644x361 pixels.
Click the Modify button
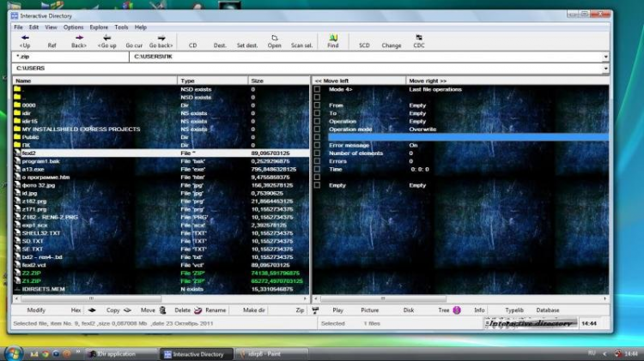pos(36,310)
